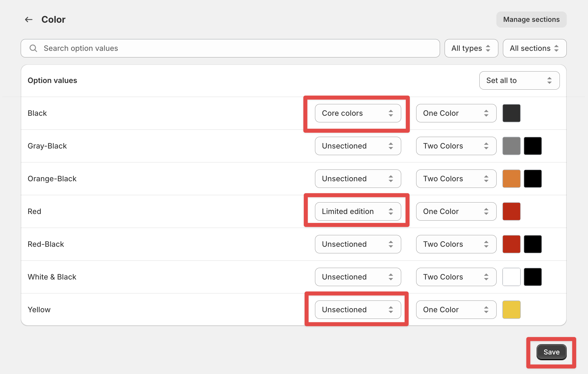This screenshot has height=374, width=588.
Task: Click the red swatch in Red row
Action: pos(511,211)
